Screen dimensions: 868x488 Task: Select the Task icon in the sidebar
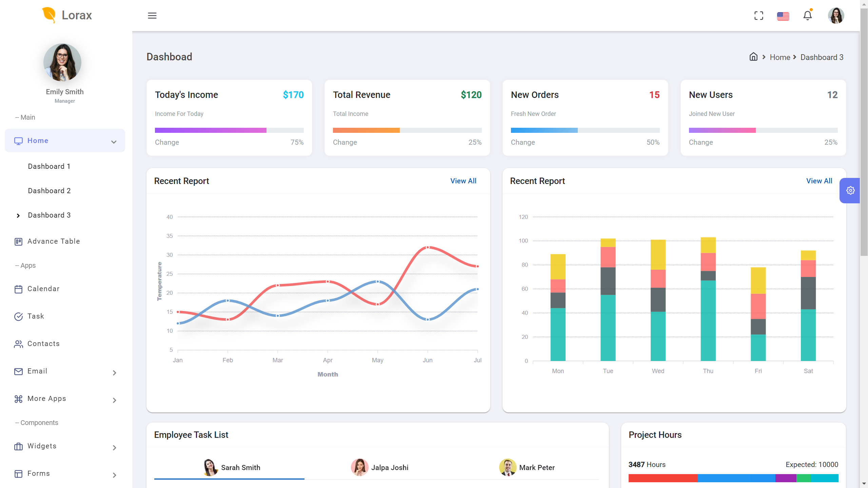pos(19,316)
